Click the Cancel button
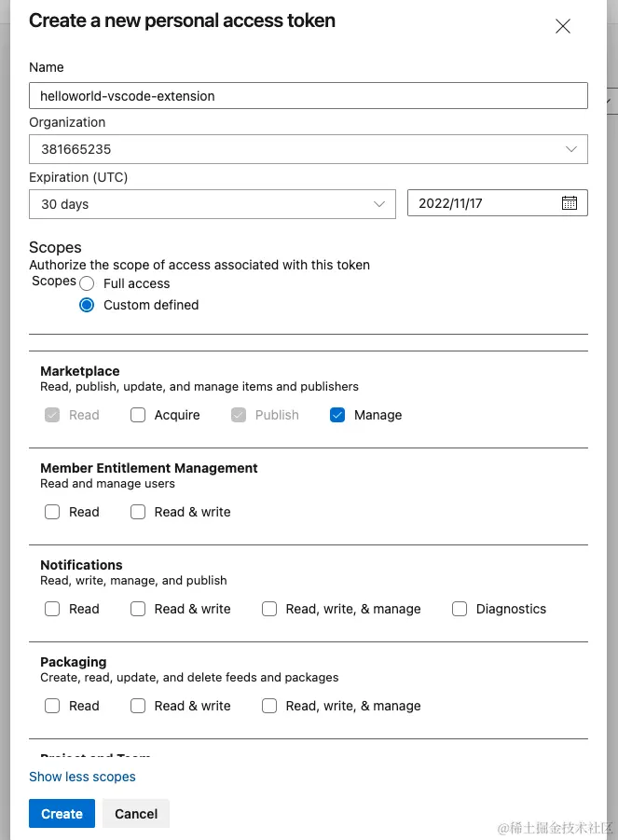This screenshot has width=618, height=840. coord(136,814)
